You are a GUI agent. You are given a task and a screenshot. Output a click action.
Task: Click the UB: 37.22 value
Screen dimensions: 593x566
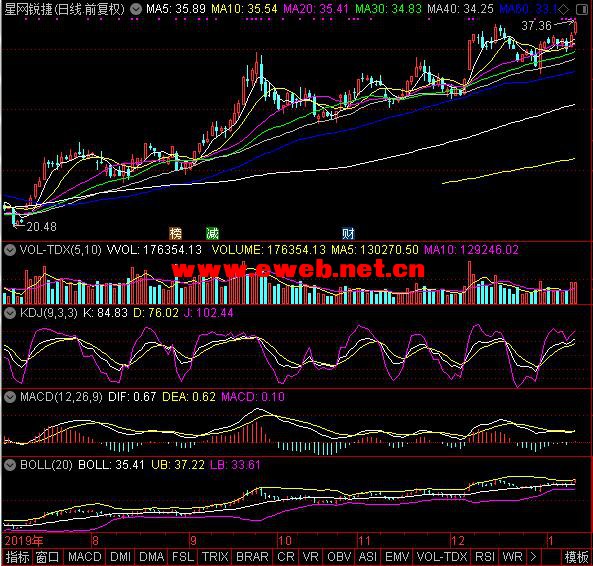178,465
